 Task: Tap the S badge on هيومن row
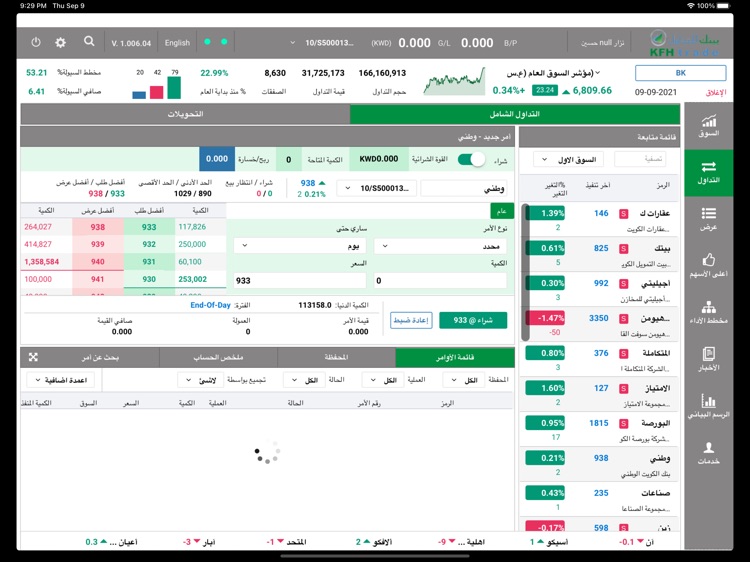623,319
